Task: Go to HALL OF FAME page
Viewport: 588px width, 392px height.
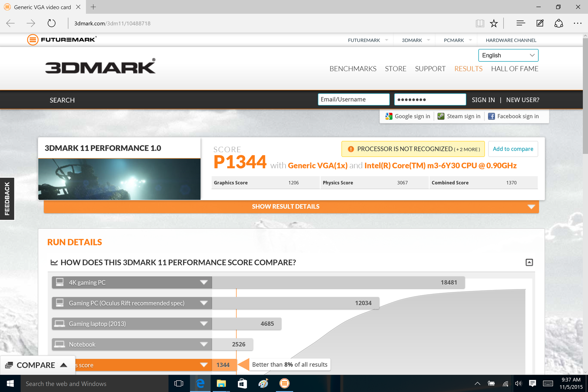Action: pyautogui.click(x=514, y=69)
